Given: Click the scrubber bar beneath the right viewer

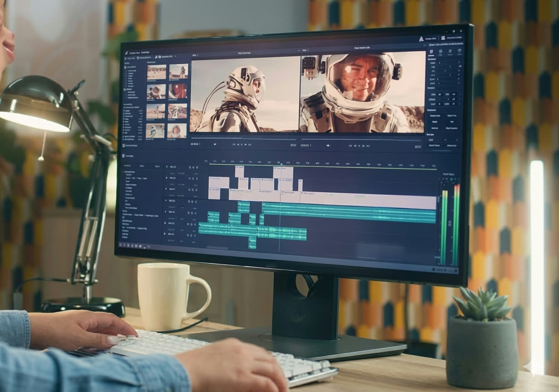Looking at the screenshot, I should [x=361, y=139].
